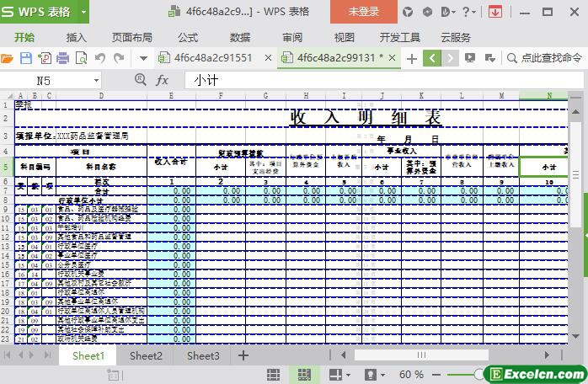Add a new document tab with plus
588x384 pixels.
pos(411,58)
